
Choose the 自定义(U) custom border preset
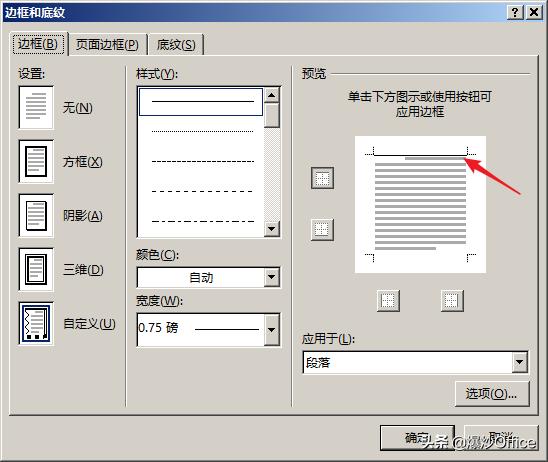click(36, 324)
